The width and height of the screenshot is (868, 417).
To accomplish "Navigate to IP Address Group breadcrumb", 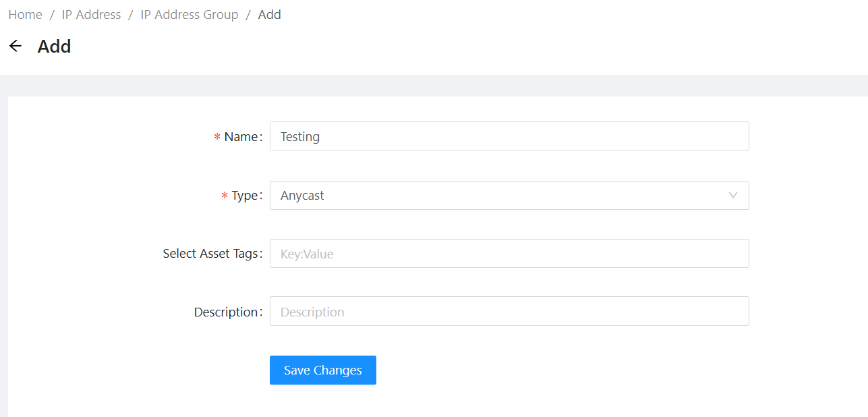I will coord(189,15).
